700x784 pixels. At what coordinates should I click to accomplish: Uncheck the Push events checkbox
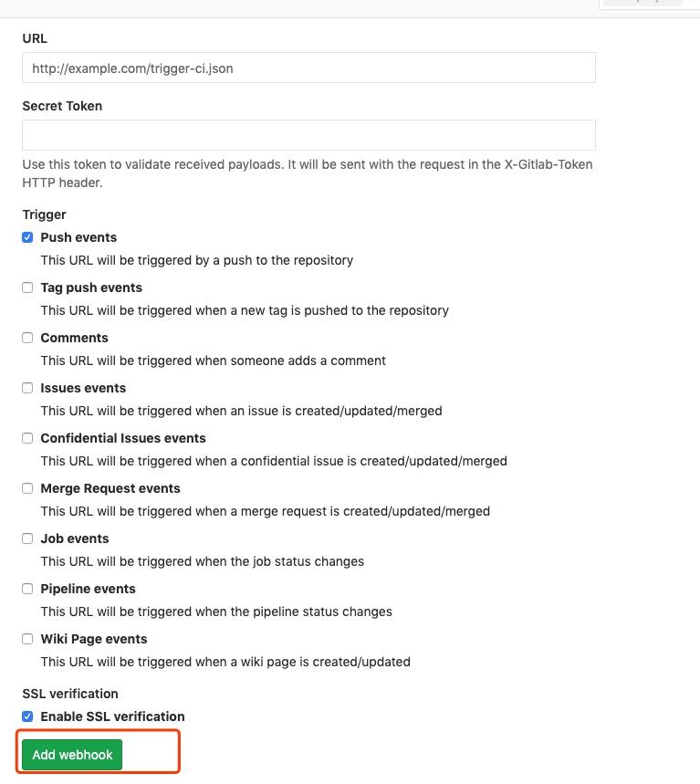(x=27, y=237)
